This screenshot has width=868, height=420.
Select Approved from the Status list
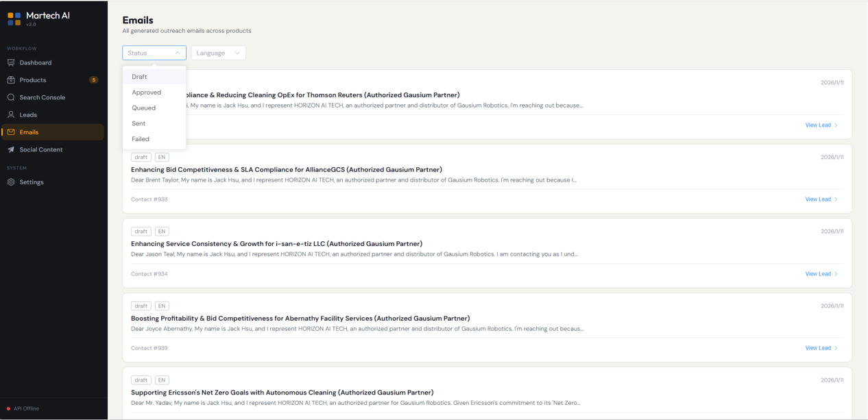(154, 92)
